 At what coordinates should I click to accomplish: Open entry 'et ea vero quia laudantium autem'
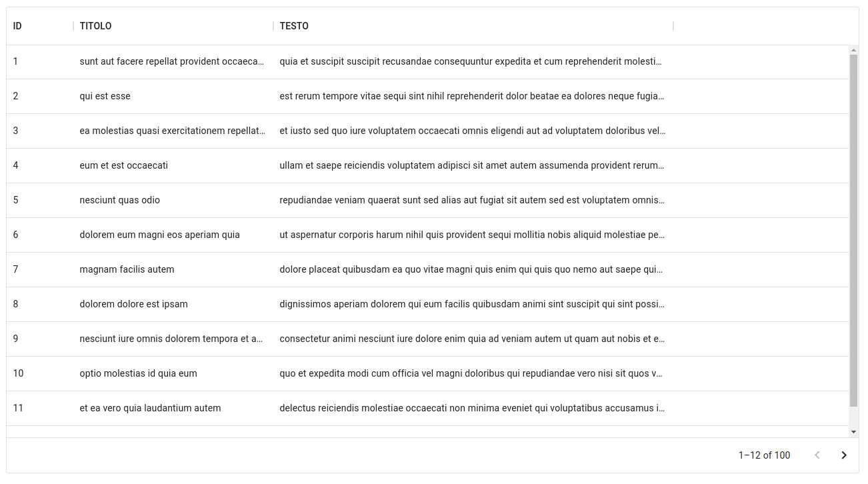point(151,408)
